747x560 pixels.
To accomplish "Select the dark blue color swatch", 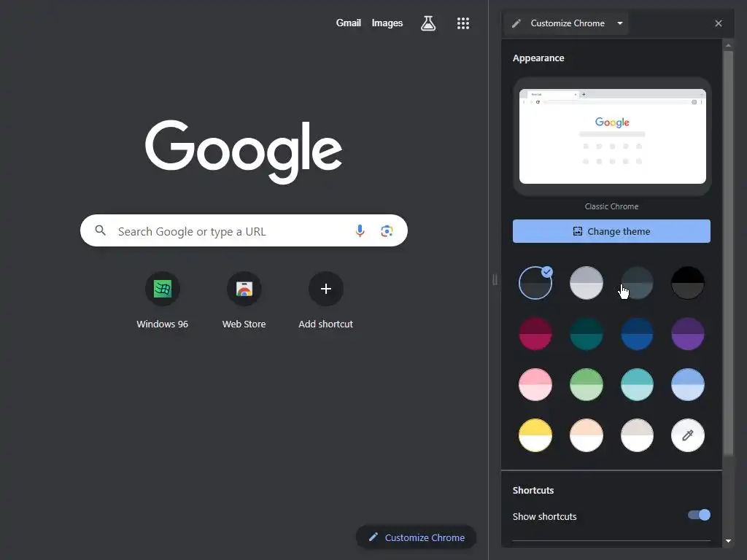I will click(637, 334).
